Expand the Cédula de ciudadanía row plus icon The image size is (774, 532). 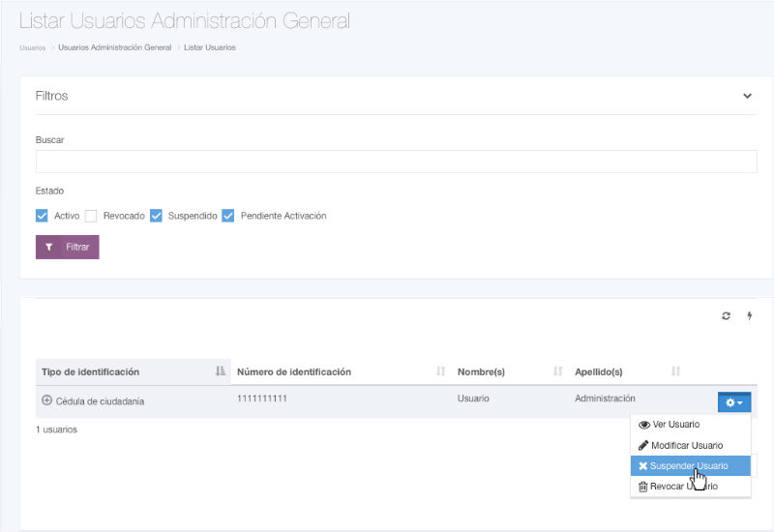click(46, 400)
